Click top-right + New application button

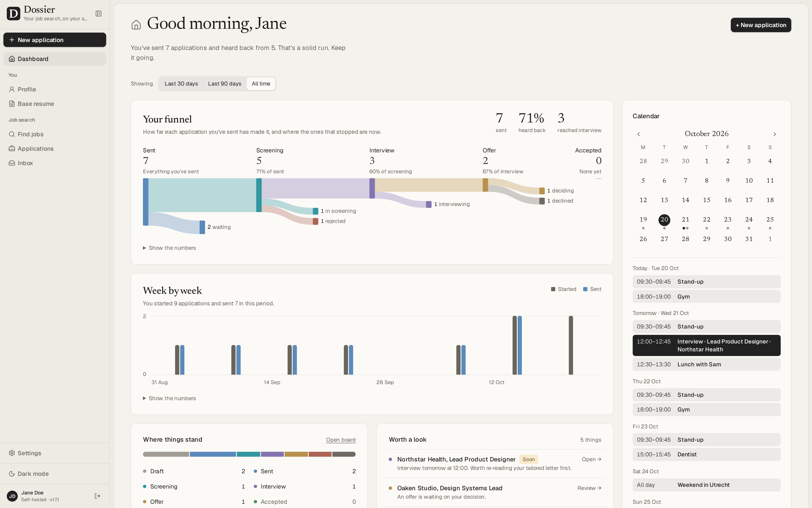pyautogui.click(x=761, y=25)
